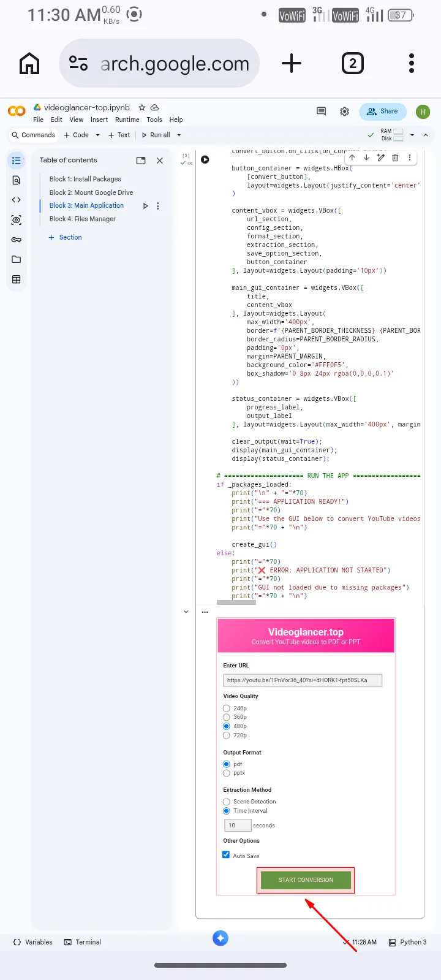Add a new Text cell

coord(119,135)
